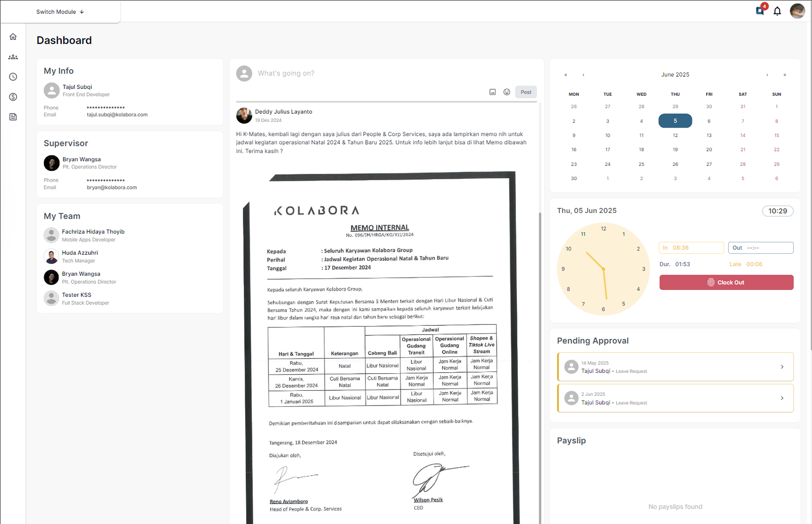This screenshot has width=812, height=524.
Task: Click Tajul Subqi's My Info avatar
Action: [52, 90]
